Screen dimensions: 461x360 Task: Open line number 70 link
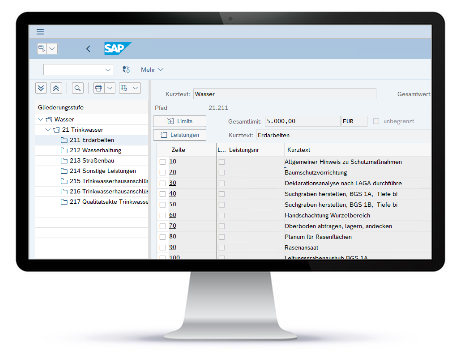coord(172,226)
